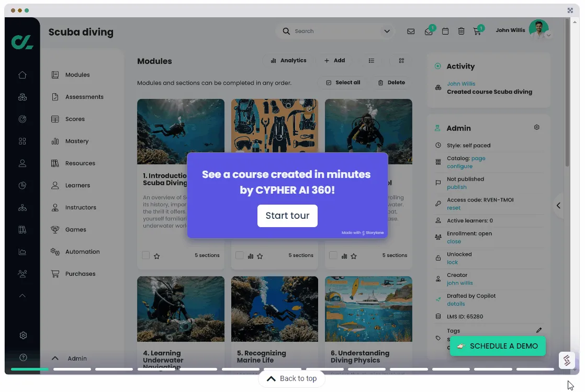The image size is (585, 392).
Task: Open Admin panel settings gear
Action: 536,127
